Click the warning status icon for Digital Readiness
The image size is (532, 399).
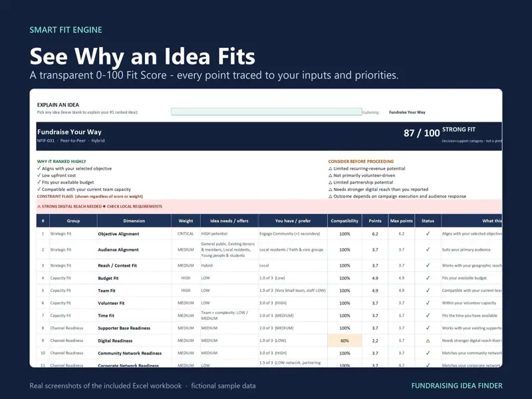pos(428,340)
